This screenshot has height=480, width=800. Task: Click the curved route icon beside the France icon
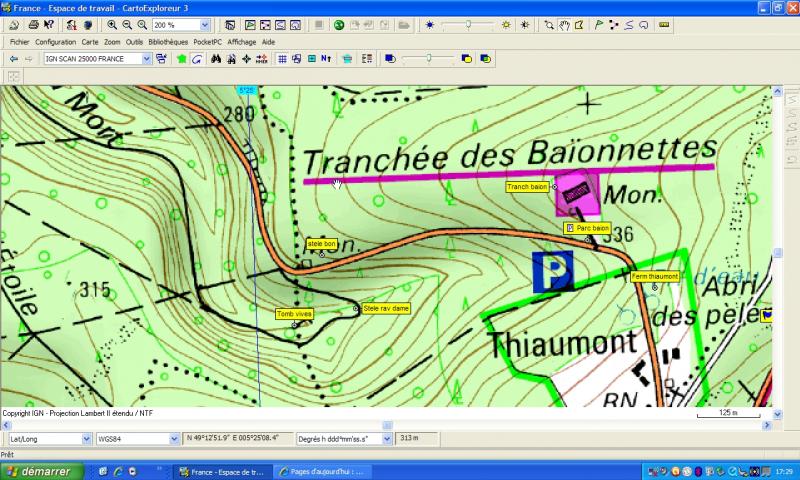[197, 59]
